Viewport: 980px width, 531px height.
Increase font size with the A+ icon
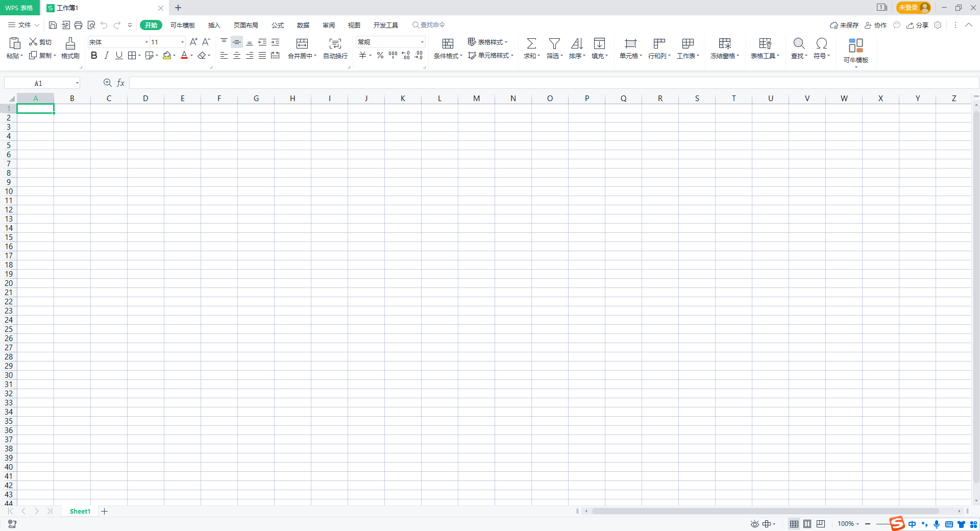pyautogui.click(x=193, y=42)
